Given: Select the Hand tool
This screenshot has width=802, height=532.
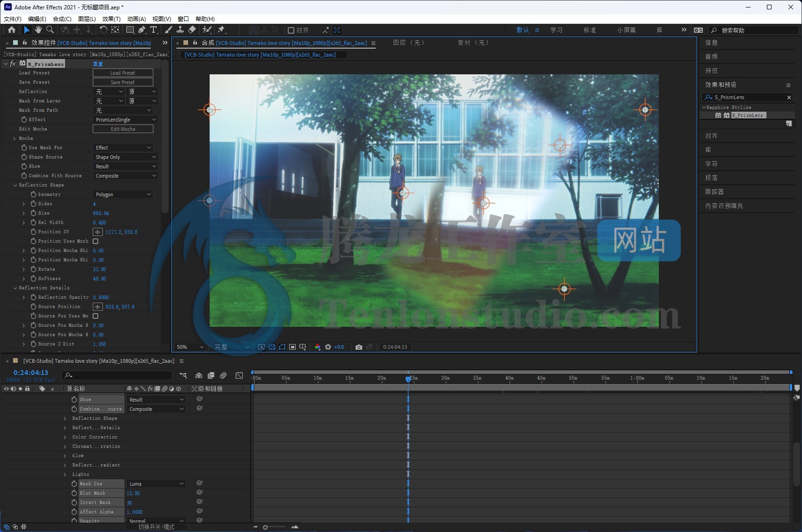Looking at the screenshot, I should 38,30.
